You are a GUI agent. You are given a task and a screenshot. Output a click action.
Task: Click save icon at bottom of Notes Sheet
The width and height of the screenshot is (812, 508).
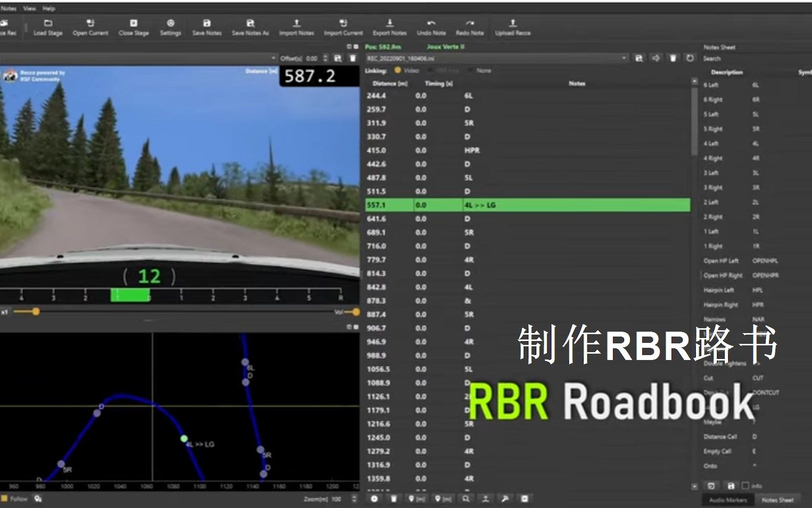[731, 486]
